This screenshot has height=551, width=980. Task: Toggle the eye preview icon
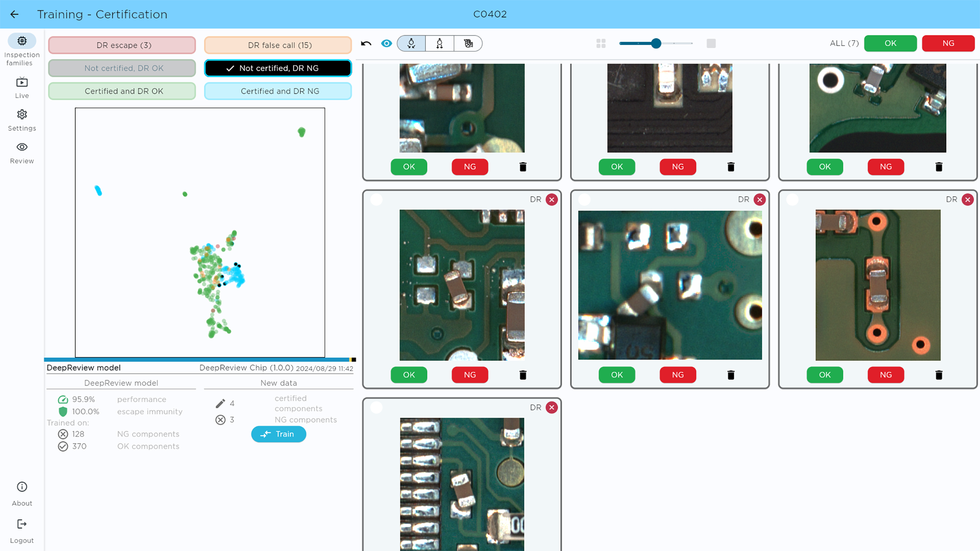[386, 43]
